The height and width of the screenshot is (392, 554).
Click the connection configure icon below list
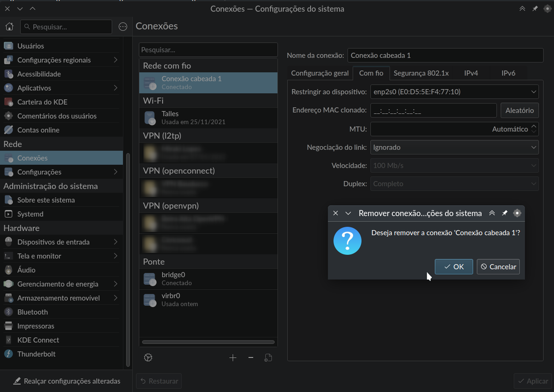[149, 358]
